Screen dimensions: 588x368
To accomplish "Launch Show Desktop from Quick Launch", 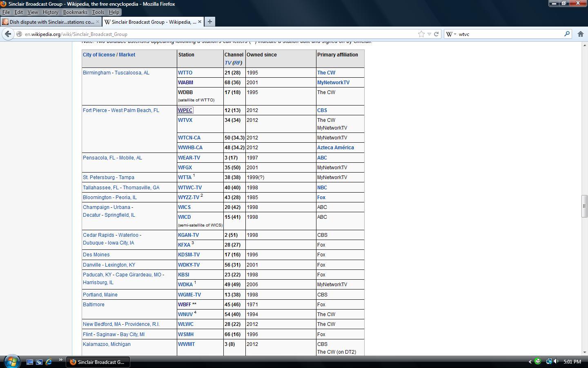I will point(30,362).
